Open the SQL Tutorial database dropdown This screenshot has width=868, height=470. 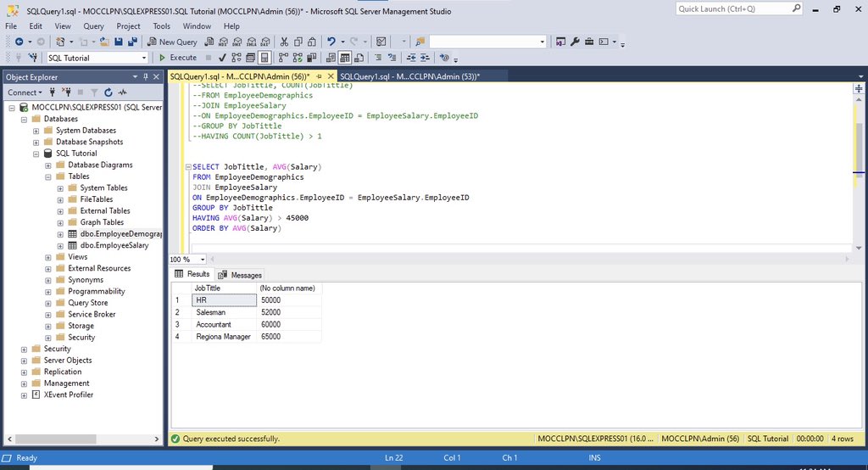[x=144, y=59]
